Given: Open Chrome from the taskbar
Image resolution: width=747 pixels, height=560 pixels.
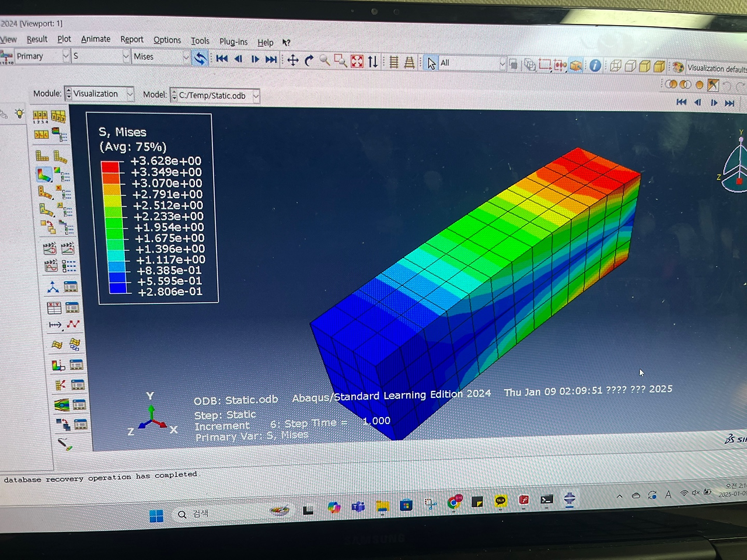Looking at the screenshot, I should pyautogui.click(x=455, y=502).
